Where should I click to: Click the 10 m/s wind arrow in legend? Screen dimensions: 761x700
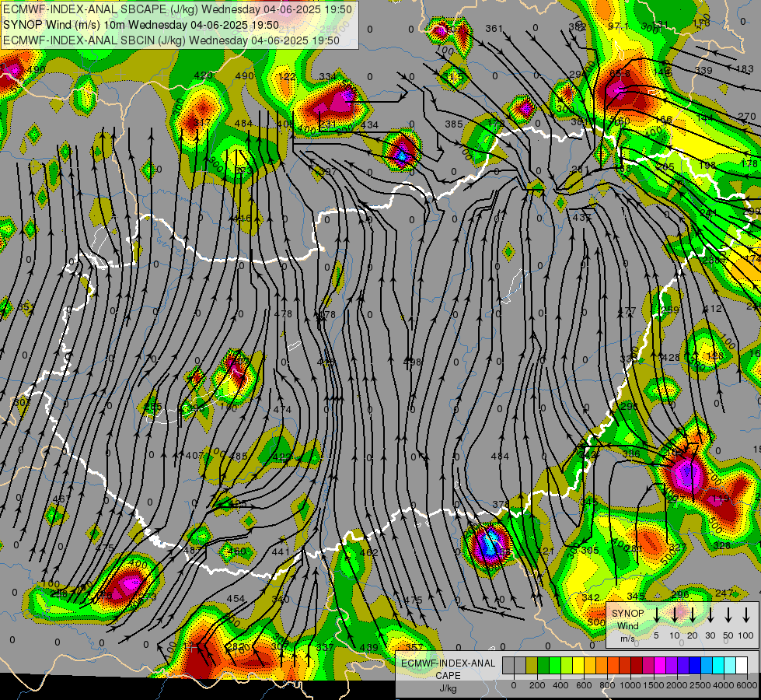point(675,615)
